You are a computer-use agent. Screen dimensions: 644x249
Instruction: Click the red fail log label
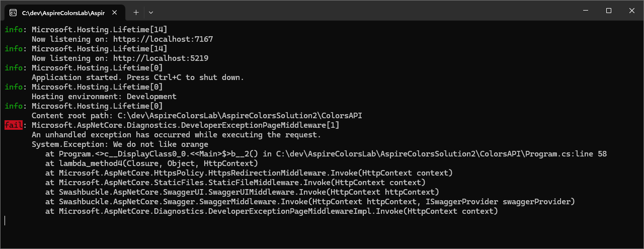[x=14, y=125]
